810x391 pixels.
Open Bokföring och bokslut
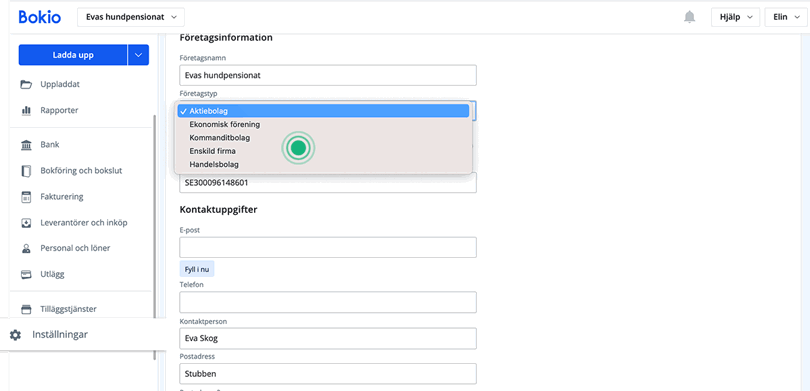click(x=81, y=170)
